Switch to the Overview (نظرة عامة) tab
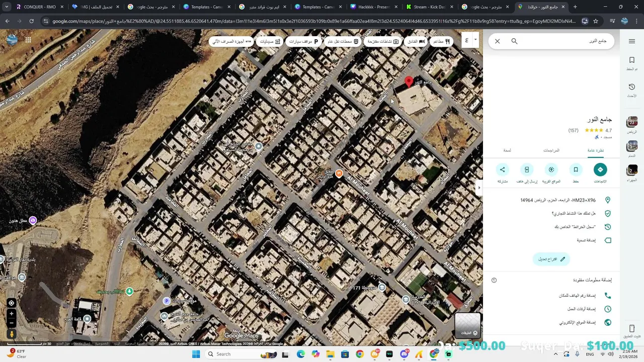This screenshot has height=362, width=644. [596, 150]
